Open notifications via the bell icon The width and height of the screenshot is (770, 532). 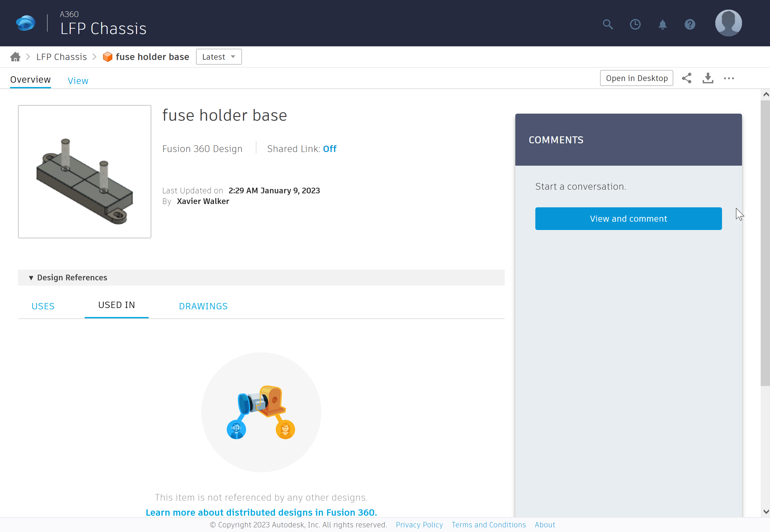[662, 24]
